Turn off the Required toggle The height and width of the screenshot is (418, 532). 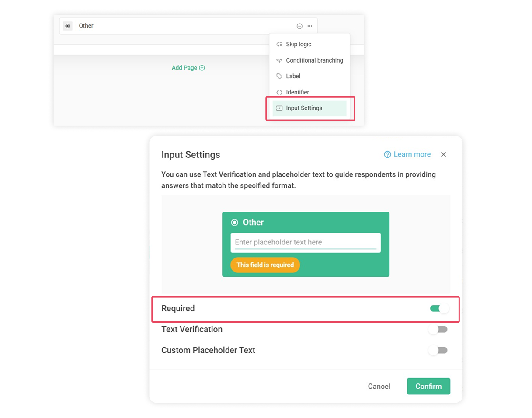tap(439, 309)
